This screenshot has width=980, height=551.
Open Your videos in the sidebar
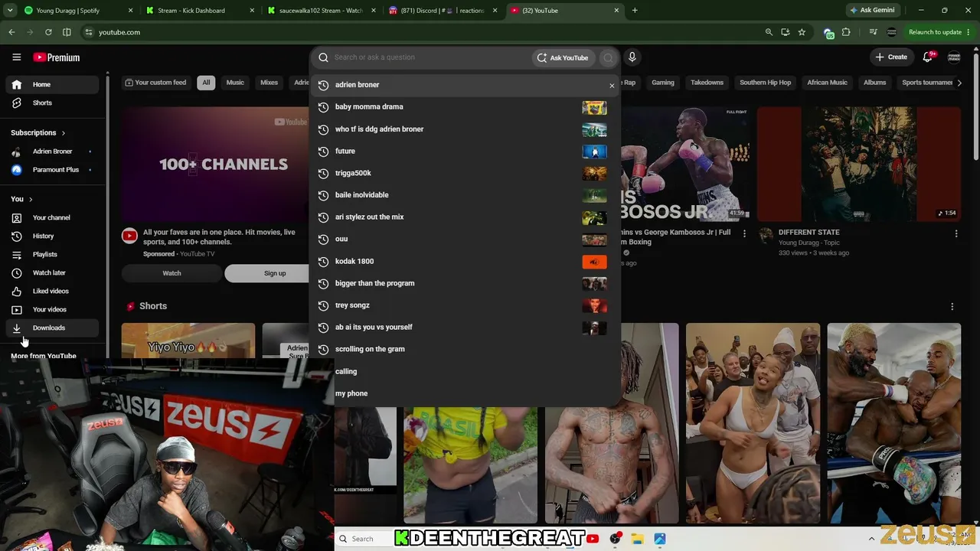pos(52,309)
